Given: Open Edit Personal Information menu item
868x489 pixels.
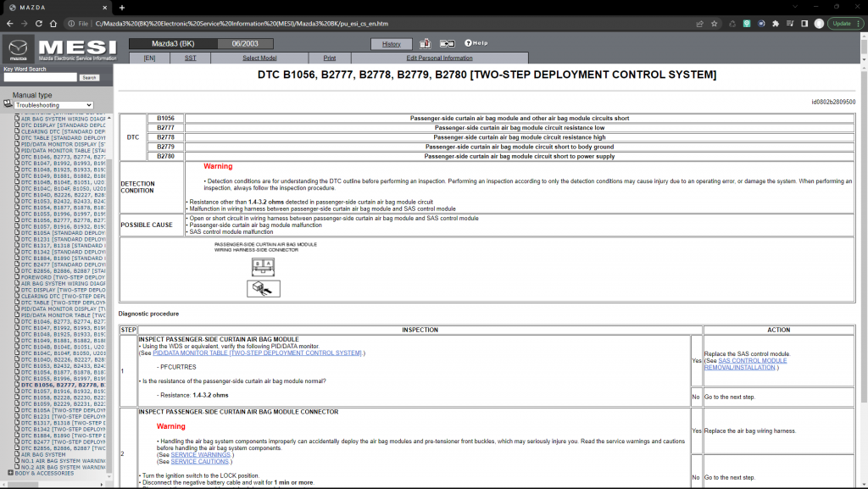Looking at the screenshot, I should click(439, 58).
